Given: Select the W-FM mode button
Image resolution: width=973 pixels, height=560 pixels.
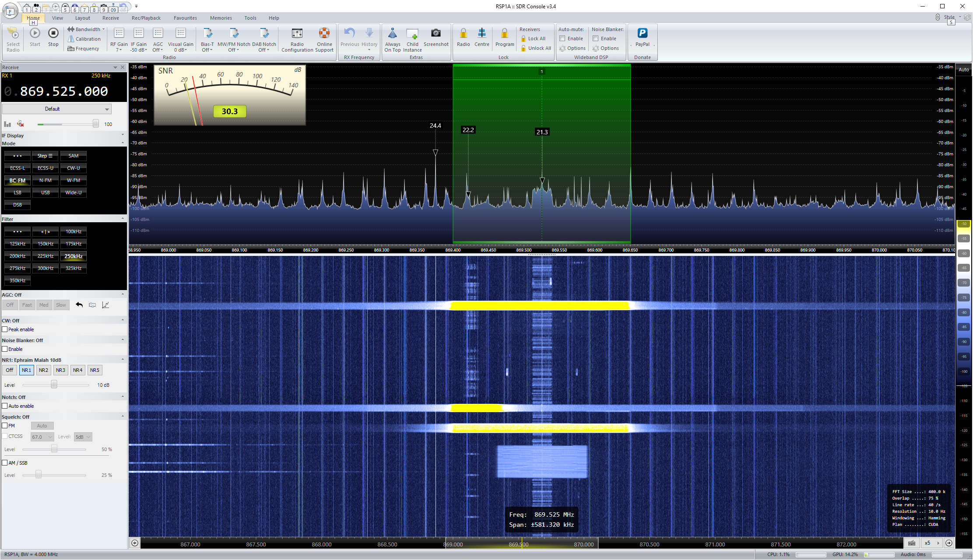Looking at the screenshot, I should (x=74, y=180).
